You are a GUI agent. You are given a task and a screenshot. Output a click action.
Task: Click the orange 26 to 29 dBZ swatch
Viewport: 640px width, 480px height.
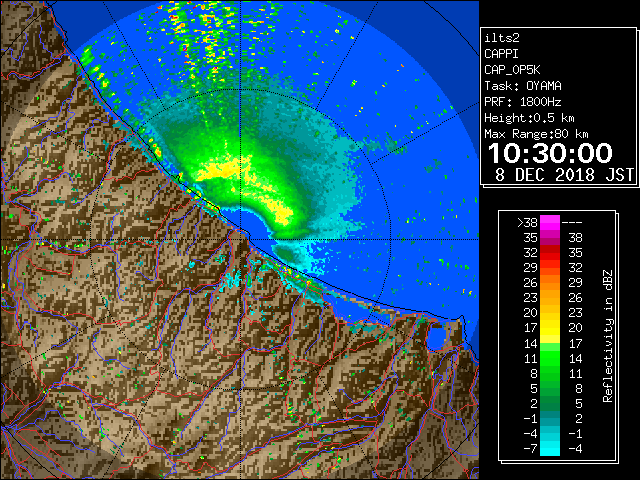pos(550,283)
